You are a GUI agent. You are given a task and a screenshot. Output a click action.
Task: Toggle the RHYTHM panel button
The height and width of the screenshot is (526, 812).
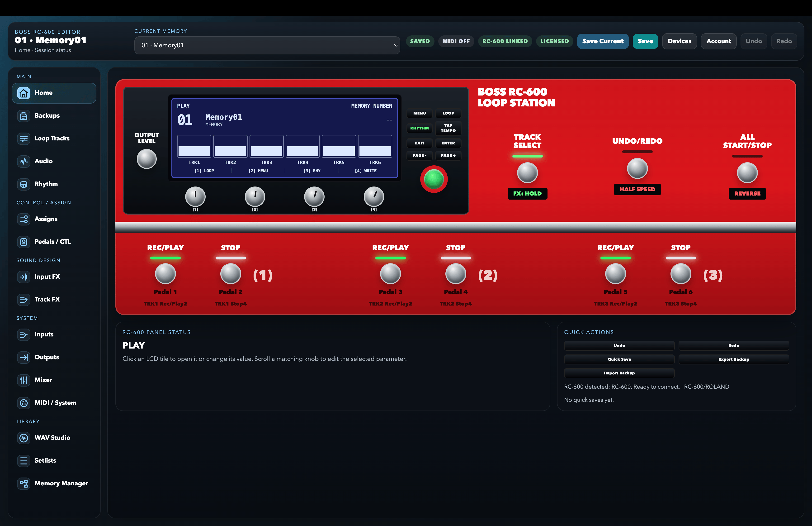coord(419,128)
